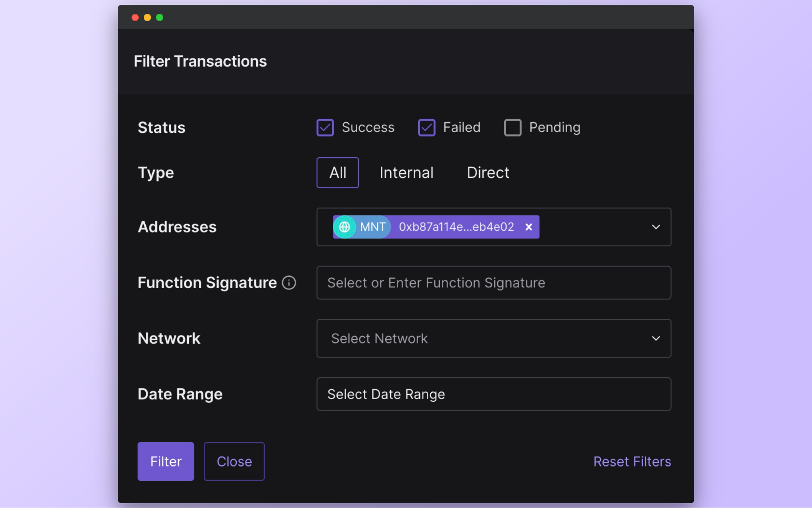Uncheck the Success status checkbox
This screenshot has width=812, height=508.
pyautogui.click(x=325, y=127)
